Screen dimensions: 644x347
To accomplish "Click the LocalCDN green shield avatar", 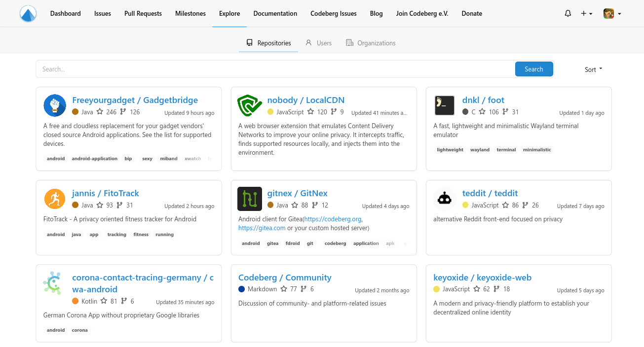I will point(250,105).
